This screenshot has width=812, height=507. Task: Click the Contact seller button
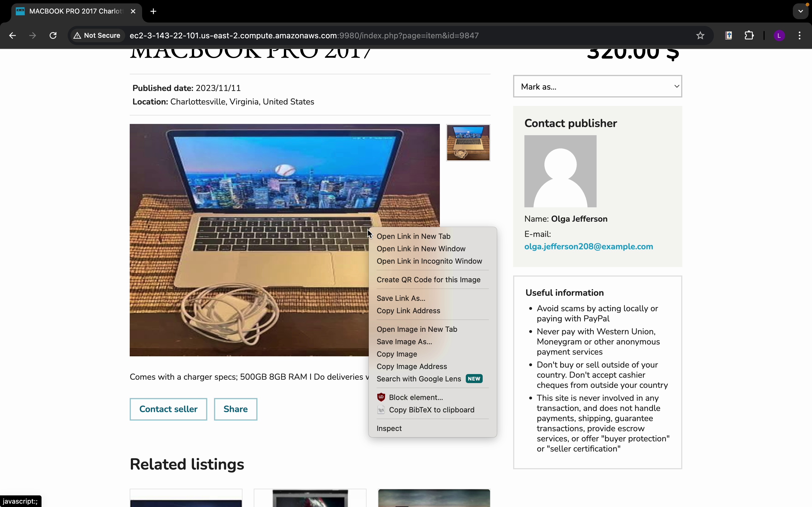[168, 409]
